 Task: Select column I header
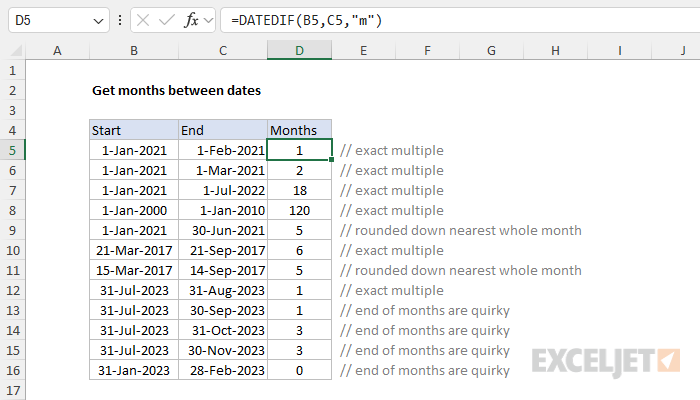pos(619,50)
